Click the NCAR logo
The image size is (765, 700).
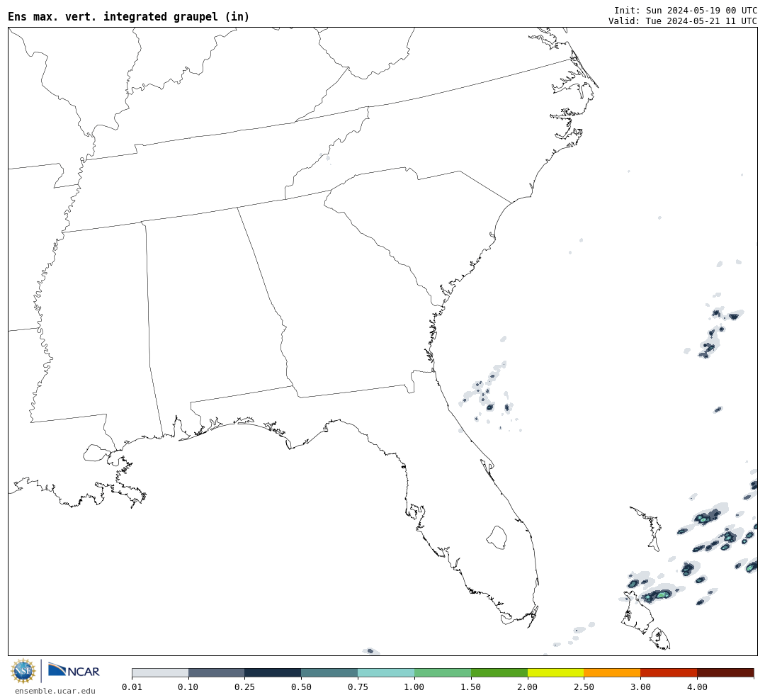[x=74, y=670]
